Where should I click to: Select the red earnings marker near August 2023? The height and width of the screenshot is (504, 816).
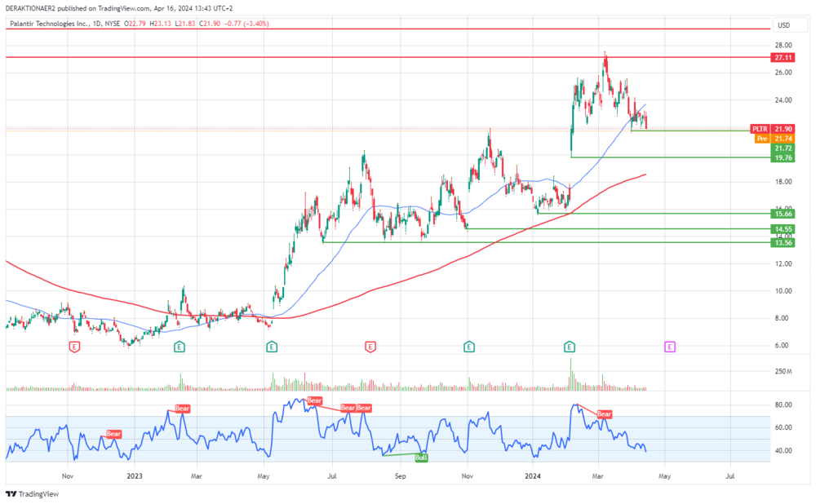370,347
